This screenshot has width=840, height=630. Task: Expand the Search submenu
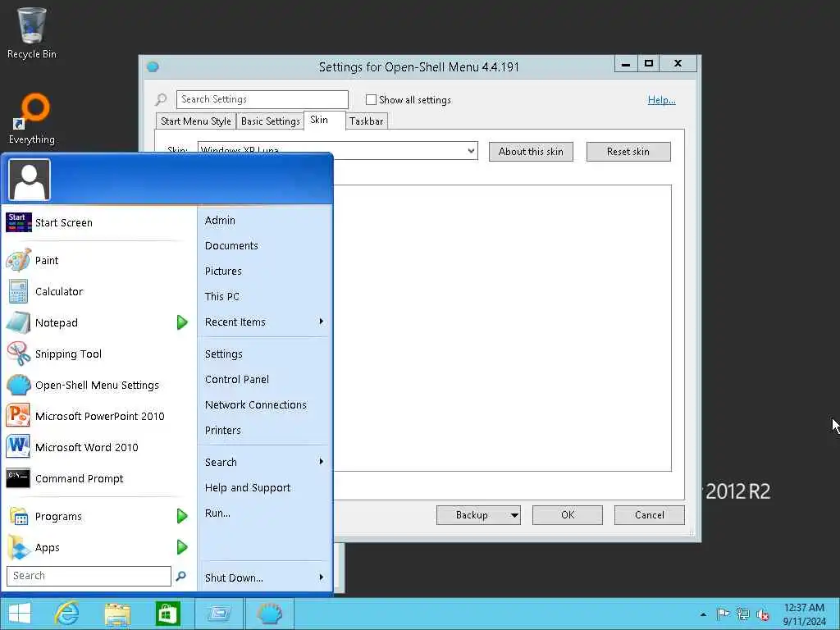click(322, 462)
